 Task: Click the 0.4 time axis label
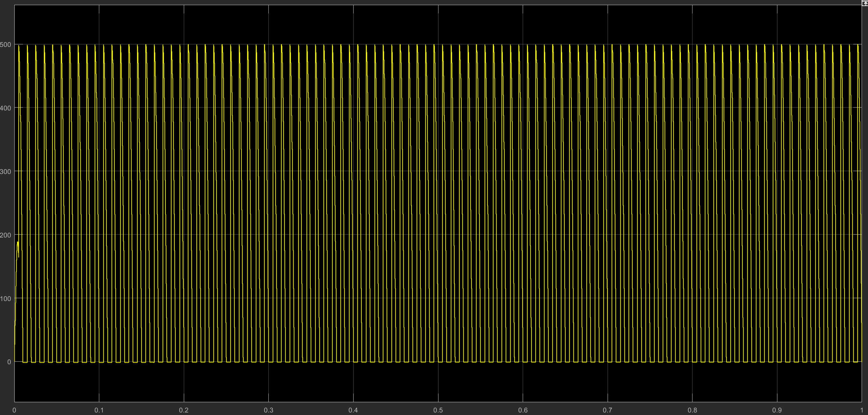pos(353,410)
